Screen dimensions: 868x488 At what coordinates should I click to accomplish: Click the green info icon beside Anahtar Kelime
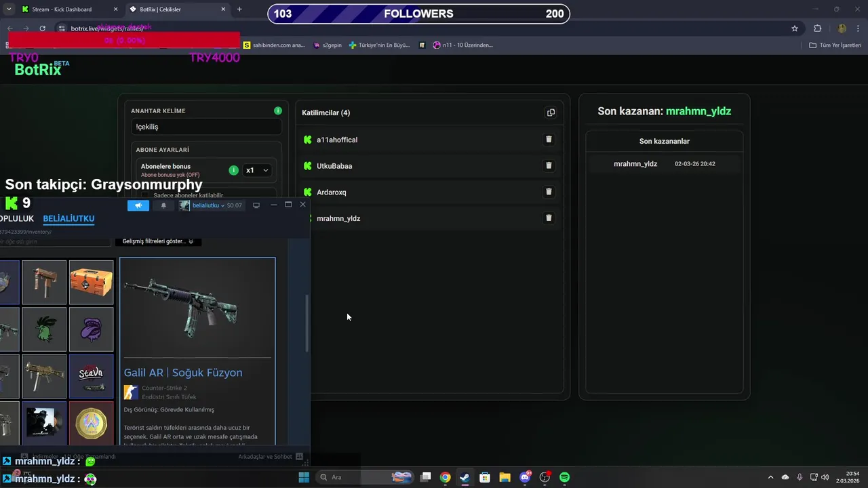click(277, 110)
